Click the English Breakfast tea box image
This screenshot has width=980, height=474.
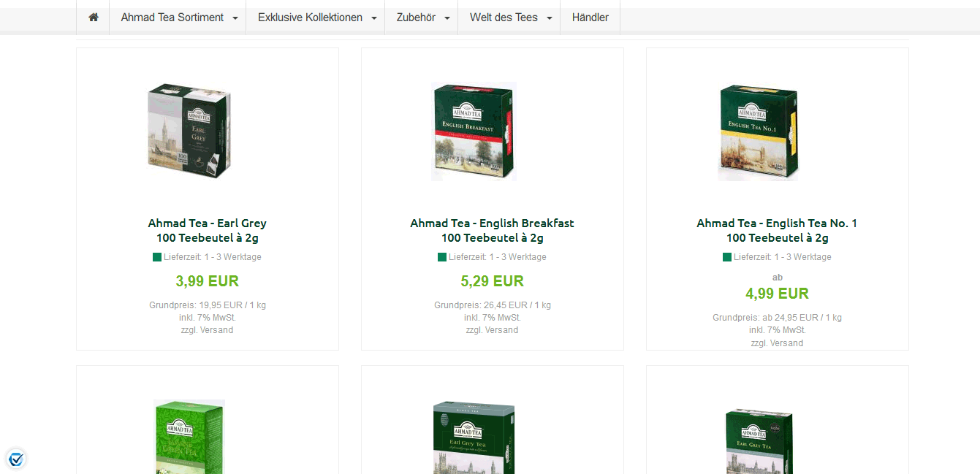pos(474,131)
